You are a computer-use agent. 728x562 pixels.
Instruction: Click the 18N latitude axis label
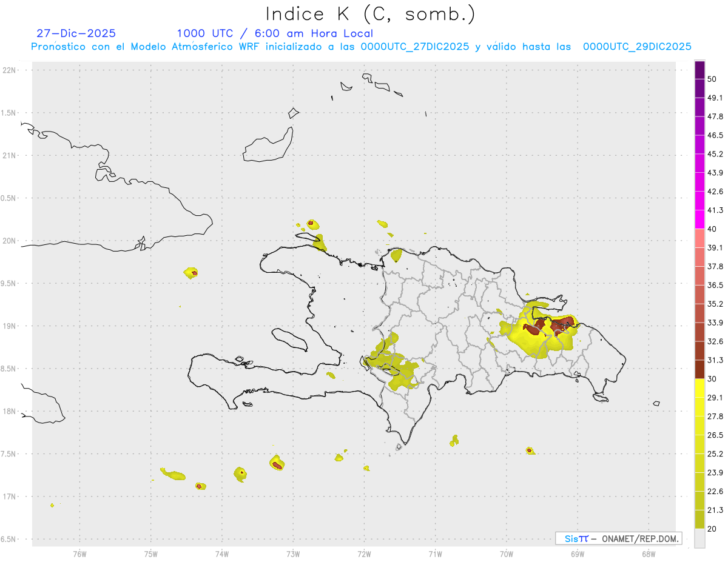(10, 411)
